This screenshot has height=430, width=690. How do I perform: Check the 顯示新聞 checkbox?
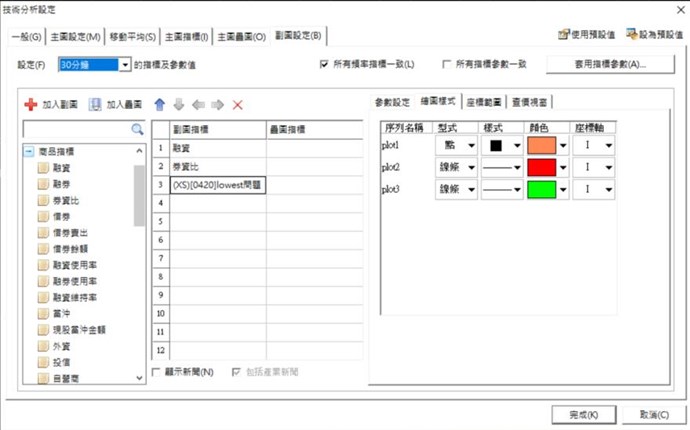tap(156, 373)
